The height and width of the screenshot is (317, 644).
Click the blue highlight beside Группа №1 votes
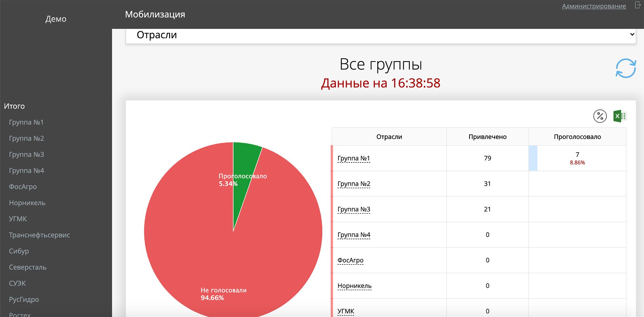pyautogui.click(x=533, y=158)
